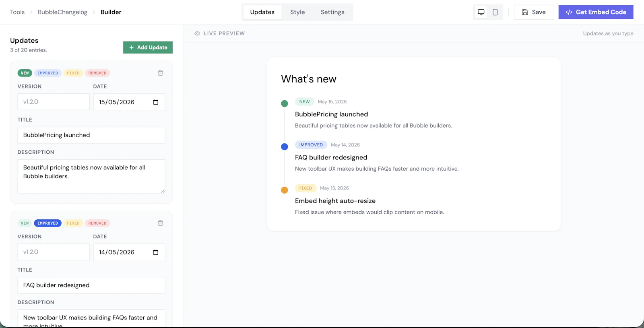This screenshot has width=644, height=328.
Task: Select FIXED tag in FAQ builder entry
Action: point(73,223)
